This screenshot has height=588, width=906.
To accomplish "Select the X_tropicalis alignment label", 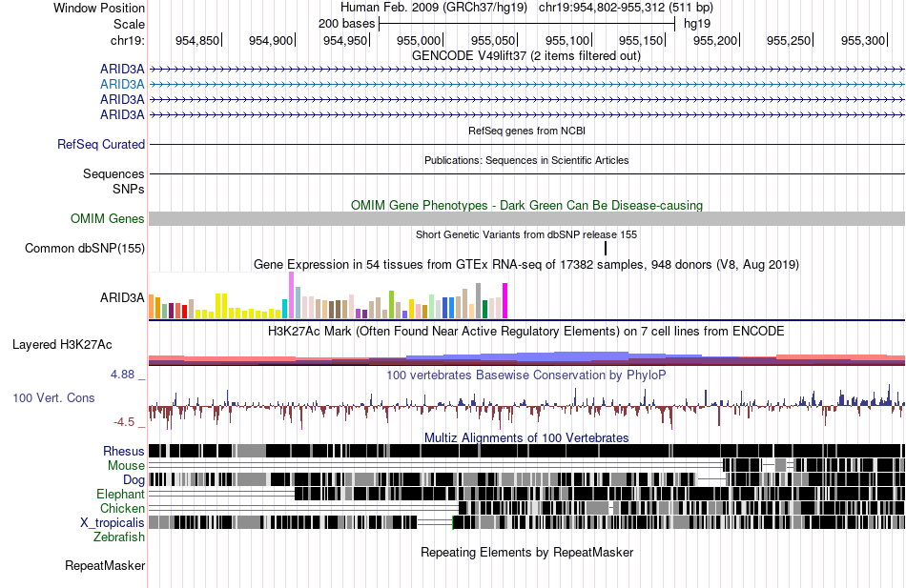I will (x=113, y=523).
